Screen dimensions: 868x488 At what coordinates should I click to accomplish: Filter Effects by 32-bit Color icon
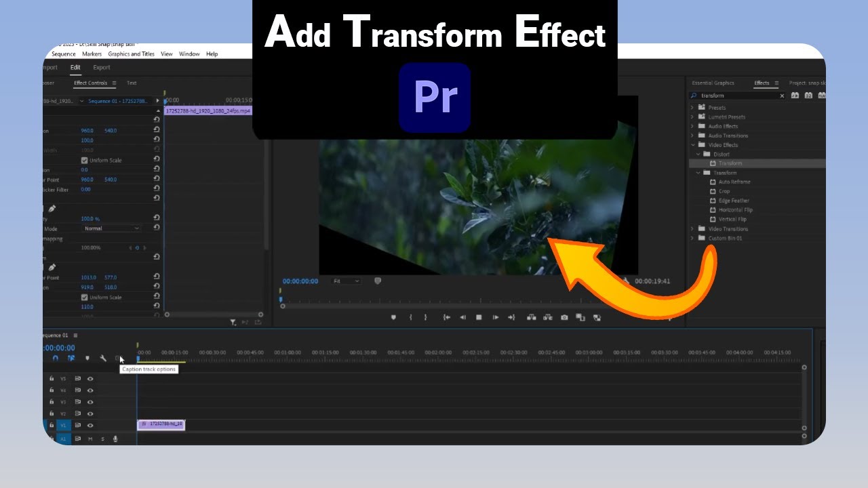pos(808,96)
